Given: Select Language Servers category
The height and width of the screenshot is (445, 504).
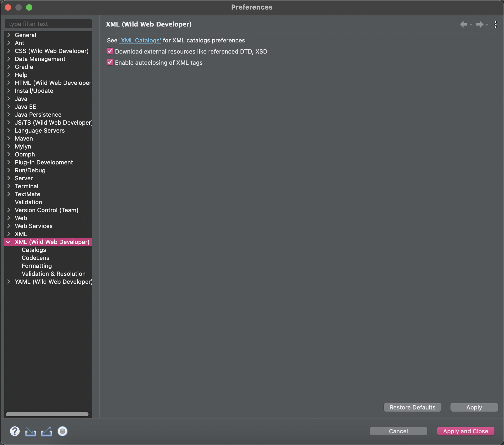Looking at the screenshot, I should [40, 130].
